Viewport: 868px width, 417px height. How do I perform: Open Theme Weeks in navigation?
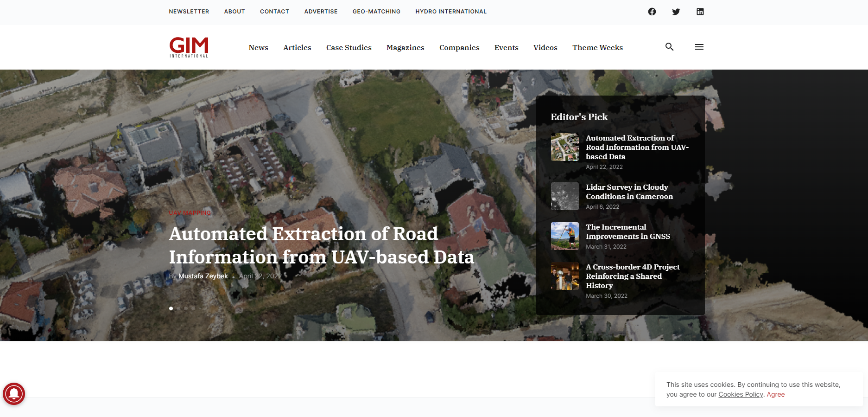click(597, 48)
